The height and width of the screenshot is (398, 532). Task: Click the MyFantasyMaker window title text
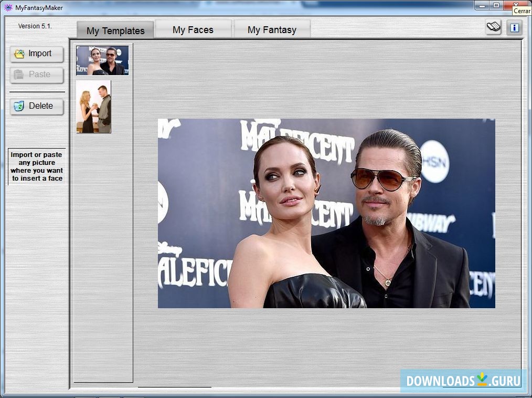click(39, 7)
